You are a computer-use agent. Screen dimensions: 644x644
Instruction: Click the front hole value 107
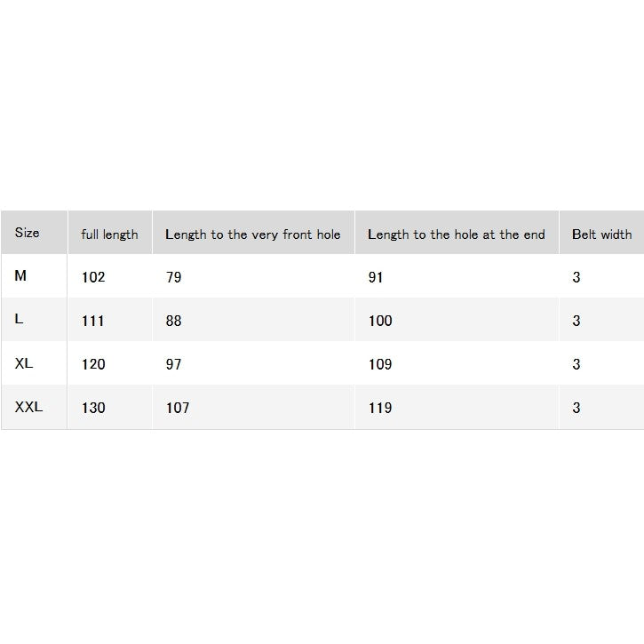point(178,408)
